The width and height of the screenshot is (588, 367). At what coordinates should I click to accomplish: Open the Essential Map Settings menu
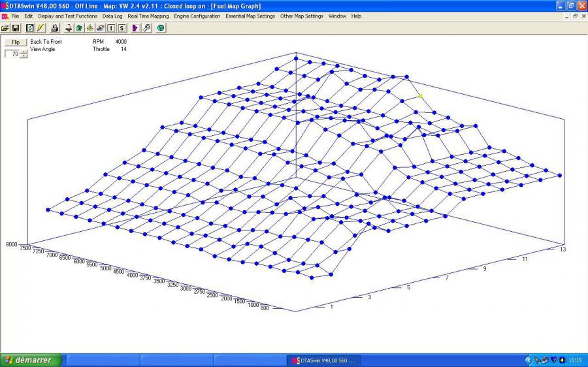click(x=250, y=16)
